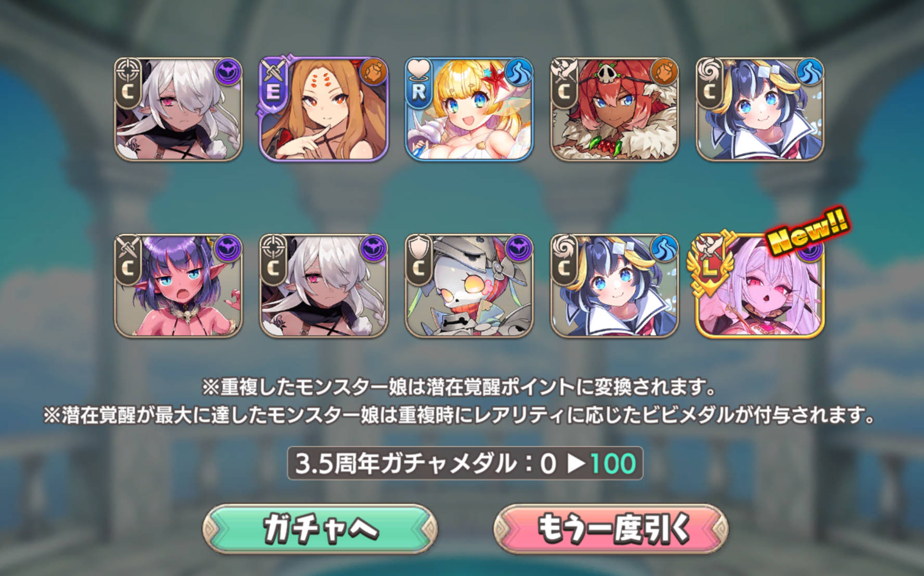Return to gacha with ガチャへ button
Screen dimensions: 924x576
pos(320,528)
